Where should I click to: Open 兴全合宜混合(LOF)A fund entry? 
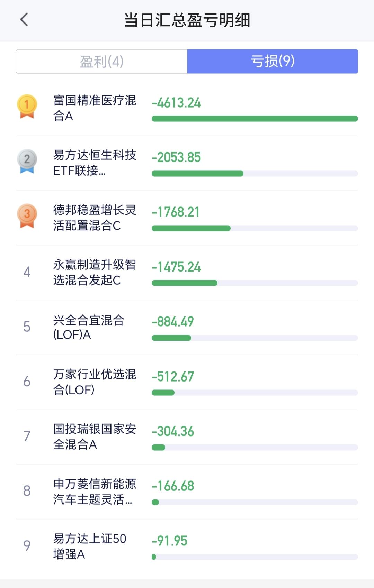click(187, 327)
